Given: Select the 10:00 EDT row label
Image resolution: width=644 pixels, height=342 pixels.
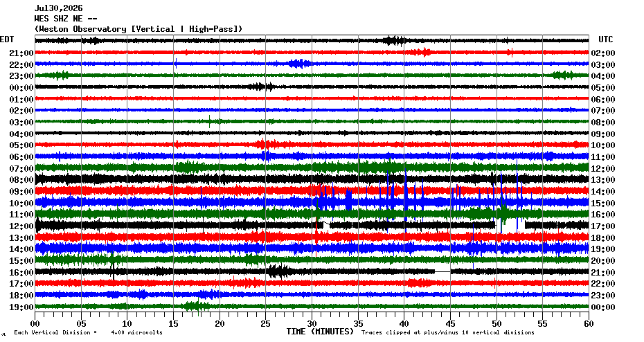Looking at the screenshot, I should pos(21,204).
